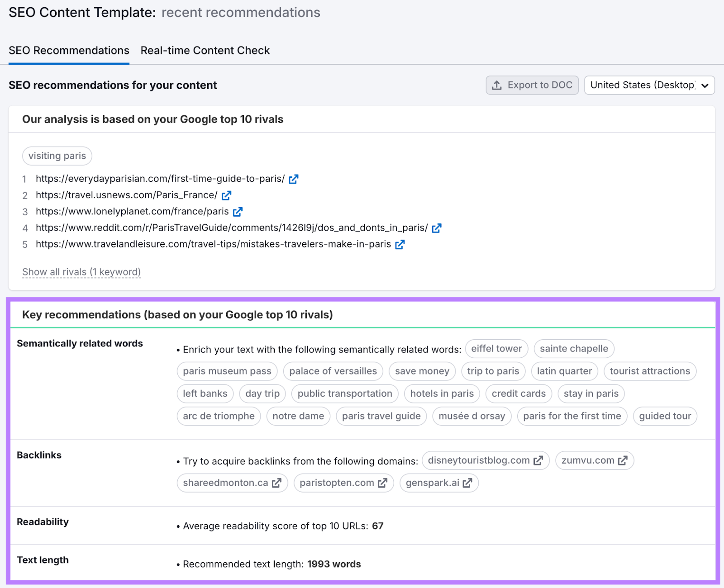Click external link icon on paristopten.com
The height and width of the screenshot is (588, 724).
tap(383, 483)
